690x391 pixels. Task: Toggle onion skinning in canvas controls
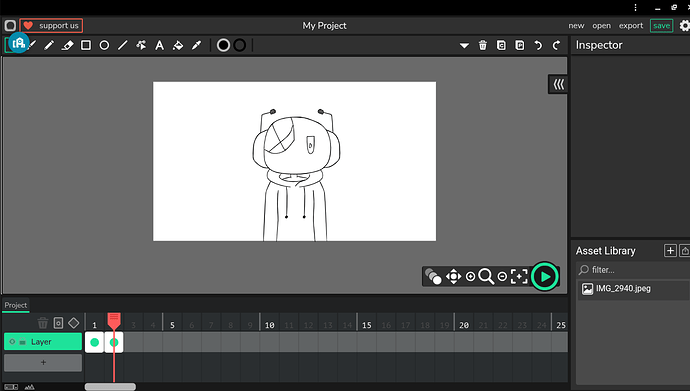[x=433, y=277]
